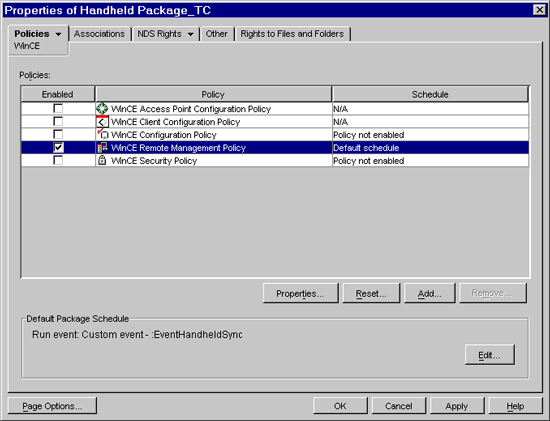Apply the policy changes
Image resolution: width=550 pixels, height=421 pixels.
click(457, 406)
